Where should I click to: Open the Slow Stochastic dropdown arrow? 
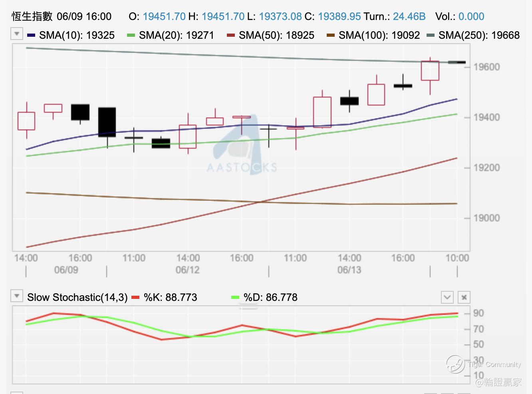point(16,296)
